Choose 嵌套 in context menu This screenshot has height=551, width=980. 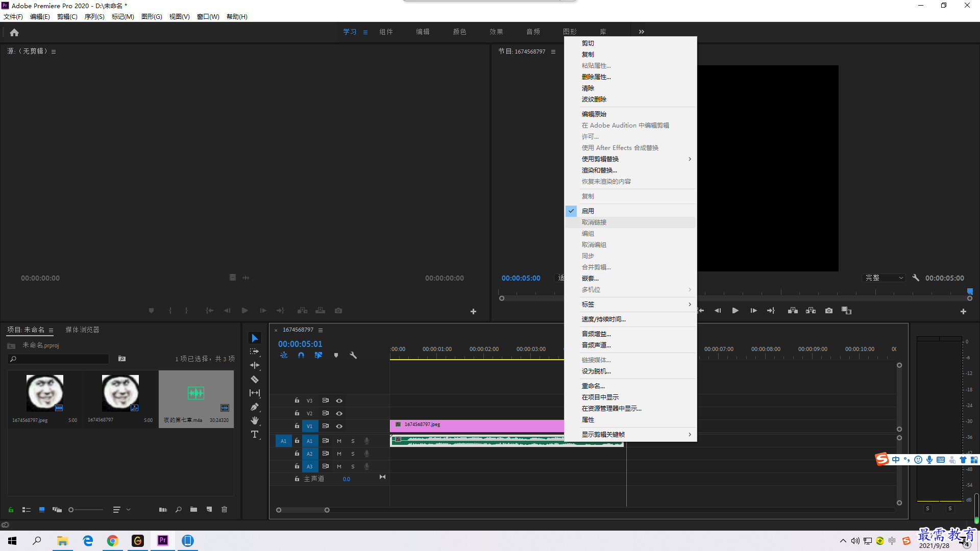tap(630, 278)
